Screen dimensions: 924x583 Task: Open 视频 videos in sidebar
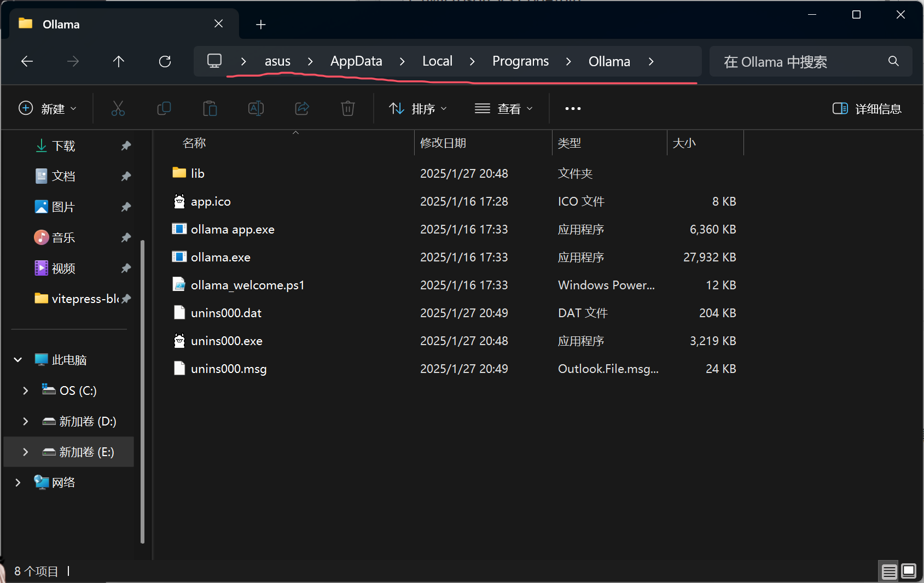pos(55,268)
